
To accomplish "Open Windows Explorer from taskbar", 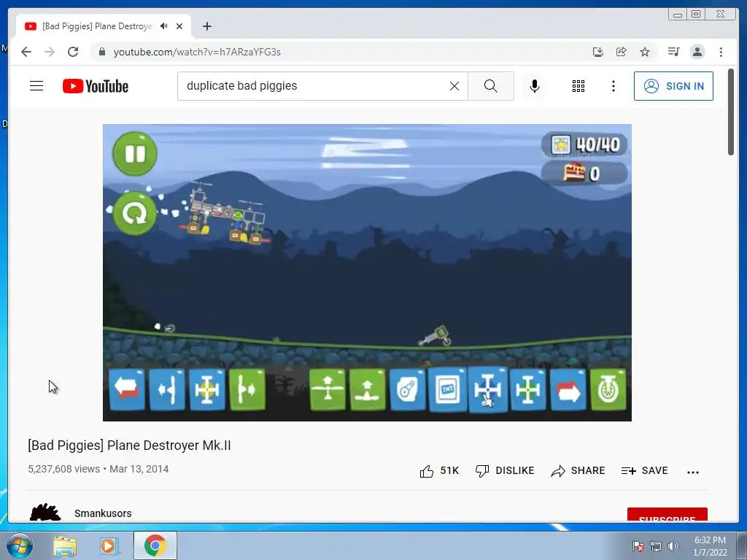I will pyautogui.click(x=65, y=545).
